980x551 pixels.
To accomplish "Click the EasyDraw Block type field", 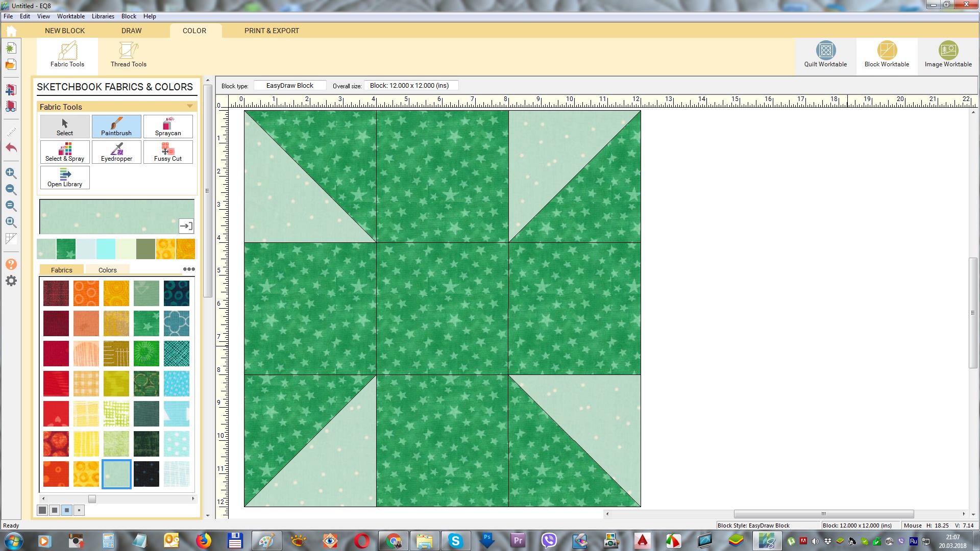I will pyautogui.click(x=290, y=86).
